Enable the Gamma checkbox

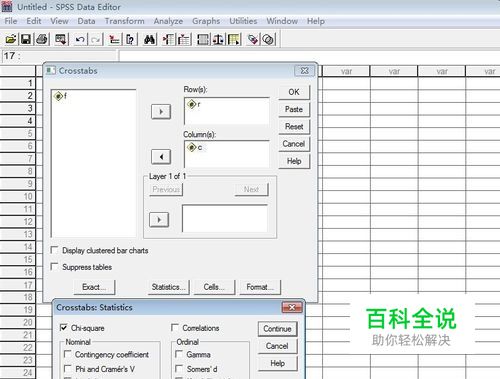pos(179,354)
